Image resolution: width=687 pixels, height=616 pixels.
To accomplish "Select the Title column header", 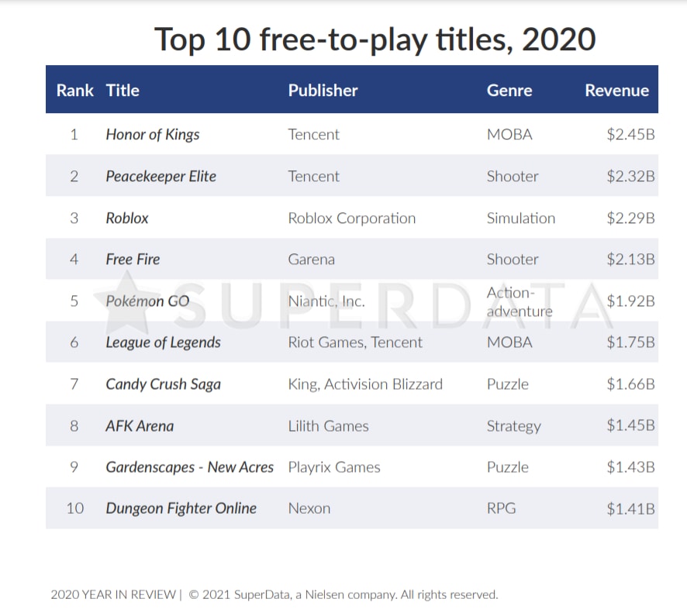I will pos(123,91).
